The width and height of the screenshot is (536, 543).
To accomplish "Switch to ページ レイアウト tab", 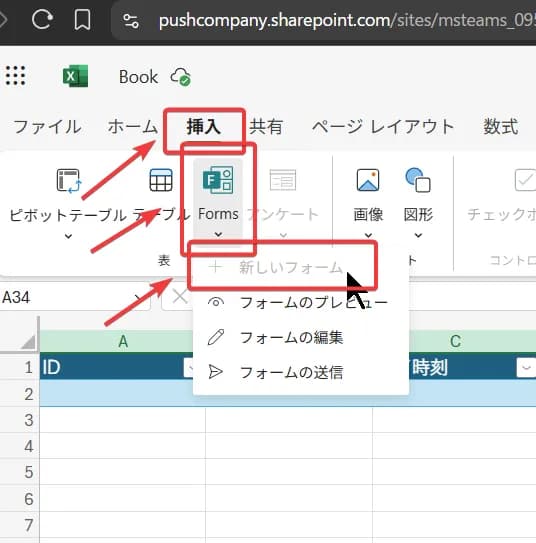I will point(383,126).
